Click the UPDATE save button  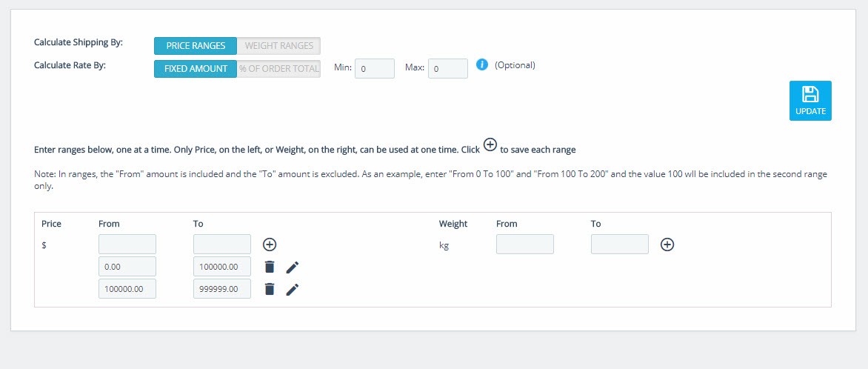(810, 101)
